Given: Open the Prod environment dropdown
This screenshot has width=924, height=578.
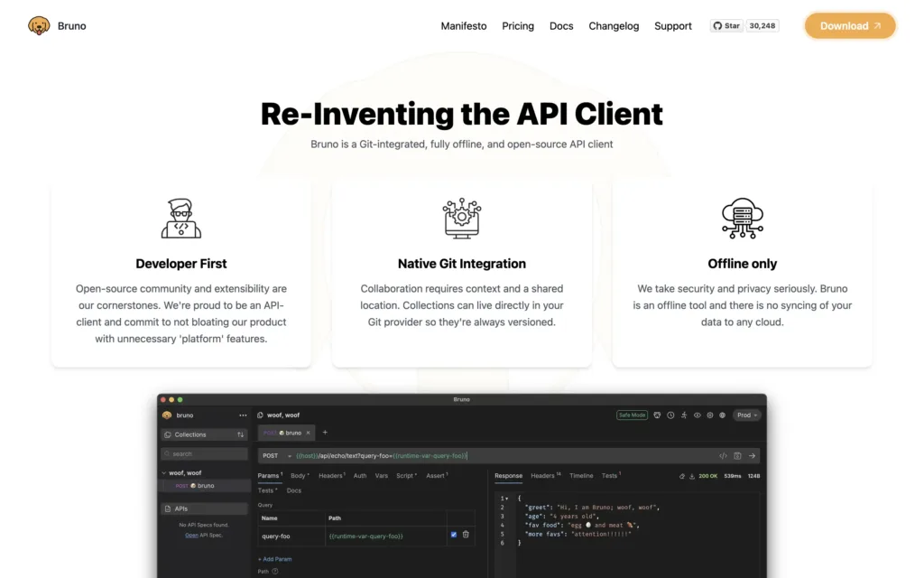Looking at the screenshot, I should click(747, 415).
